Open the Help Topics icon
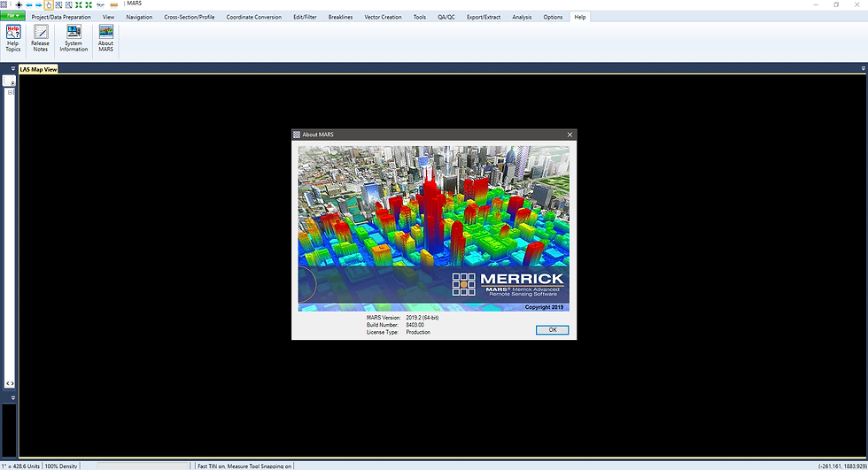 12,39
